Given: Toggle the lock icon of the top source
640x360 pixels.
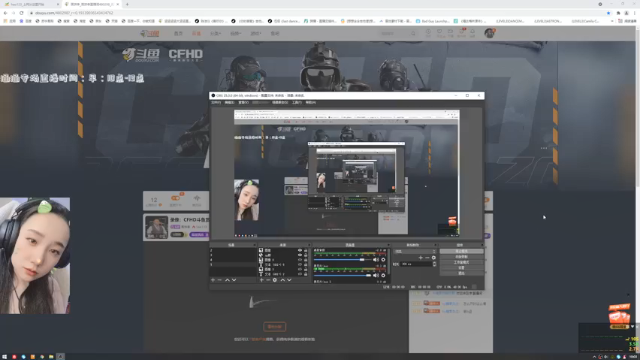Looking at the screenshot, I should point(306,250).
